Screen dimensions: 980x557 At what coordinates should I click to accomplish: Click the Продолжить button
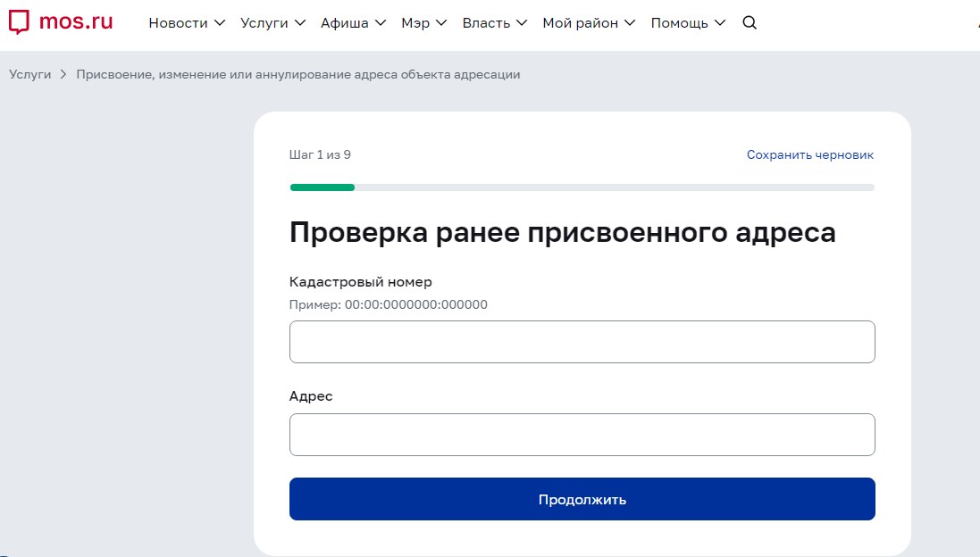tap(582, 499)
